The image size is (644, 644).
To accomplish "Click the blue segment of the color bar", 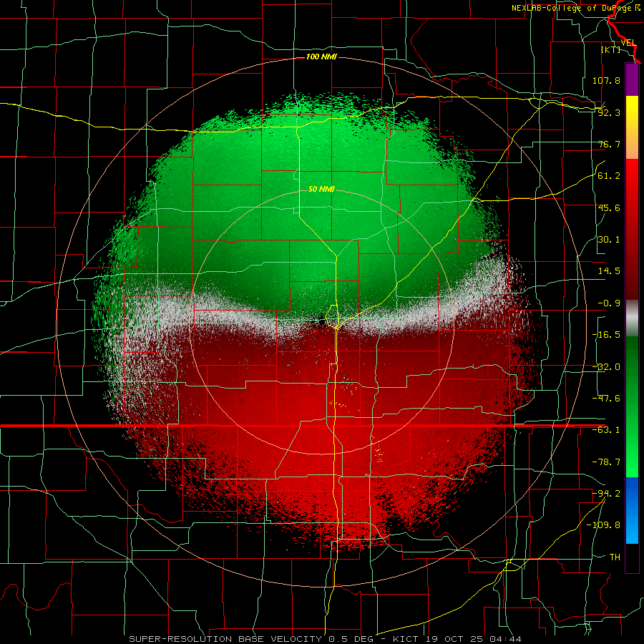I will click(632, 510).
